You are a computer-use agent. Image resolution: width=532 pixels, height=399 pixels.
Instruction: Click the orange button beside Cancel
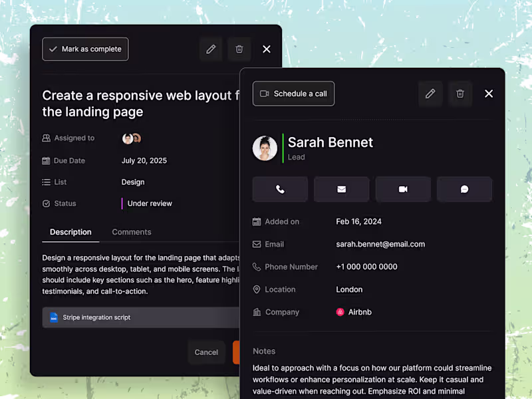coord(236,352)
